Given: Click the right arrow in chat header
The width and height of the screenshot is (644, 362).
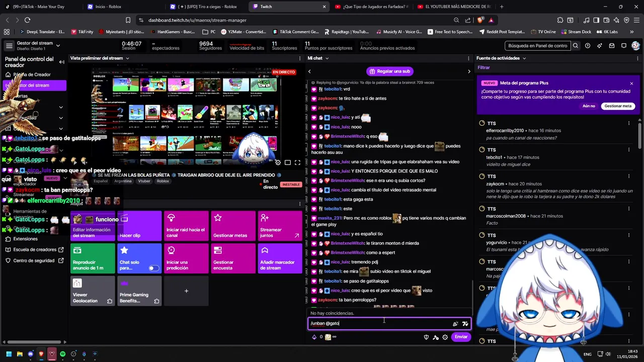Looking at the screenshot, I should click(x=469, y=71).
